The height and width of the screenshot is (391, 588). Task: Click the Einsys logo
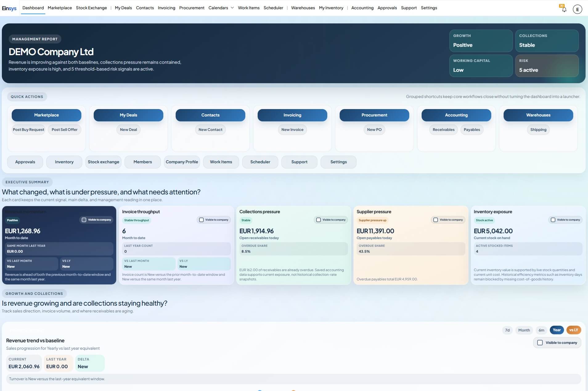tap(9, 8)
